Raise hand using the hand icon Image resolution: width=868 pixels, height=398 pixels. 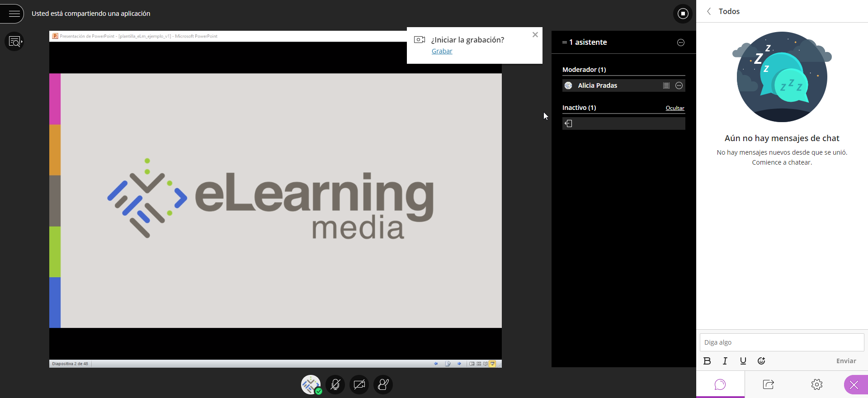click(x=383, y=385)
